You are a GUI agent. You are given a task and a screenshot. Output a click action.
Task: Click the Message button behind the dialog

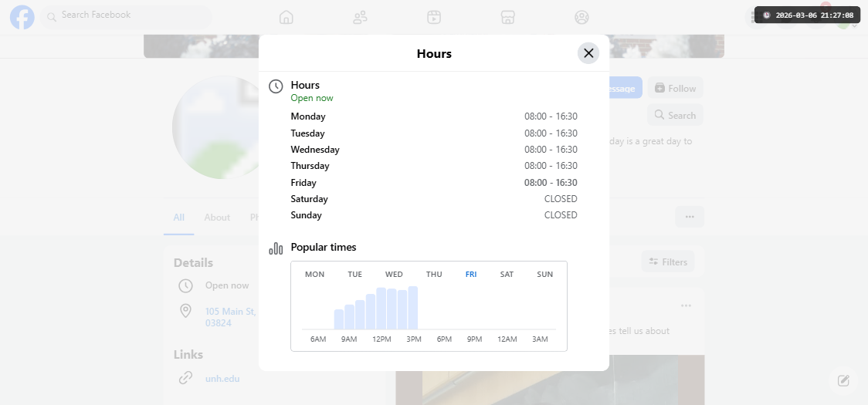pos(626,88)
